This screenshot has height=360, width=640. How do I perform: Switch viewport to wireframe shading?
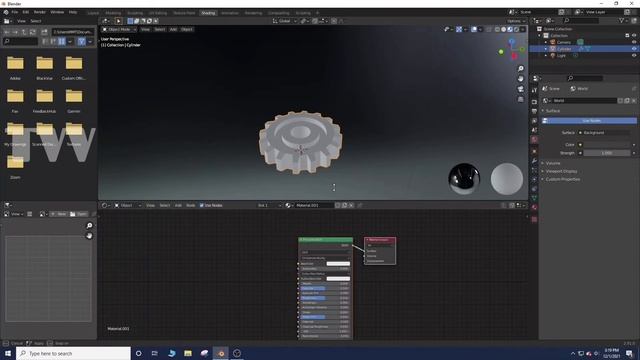(497, 29)
